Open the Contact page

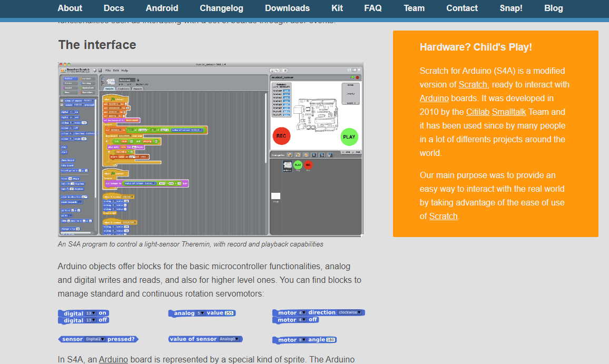462,8
